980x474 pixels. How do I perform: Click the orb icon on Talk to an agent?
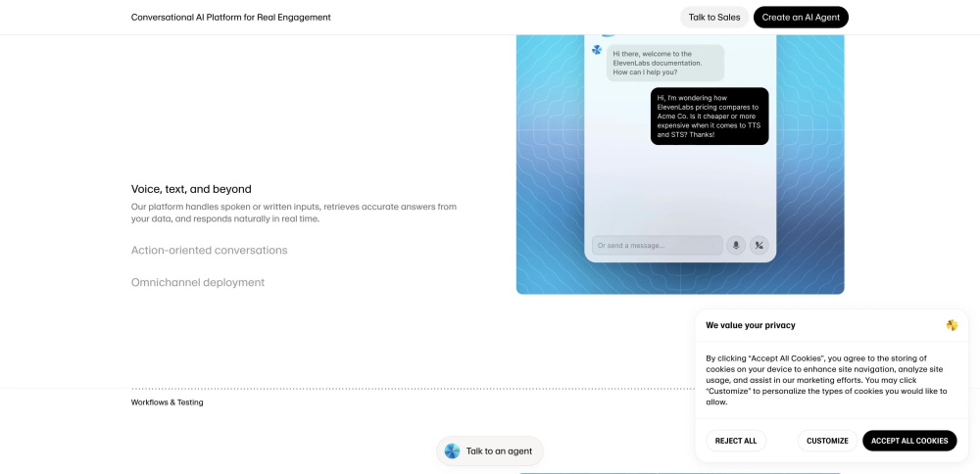[x=452, y=450]
